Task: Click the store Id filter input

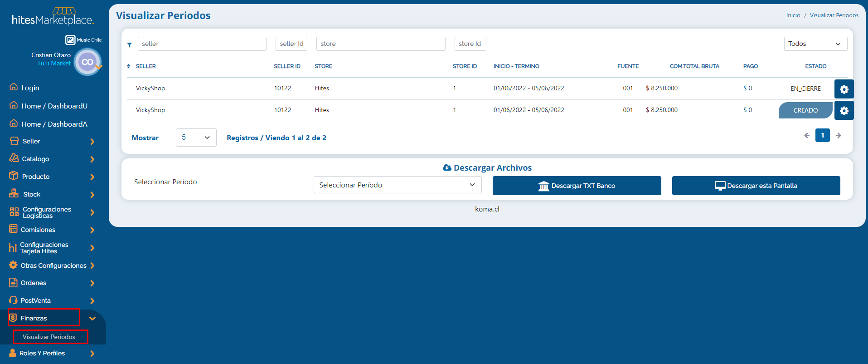Action: [x=470, y=44]
